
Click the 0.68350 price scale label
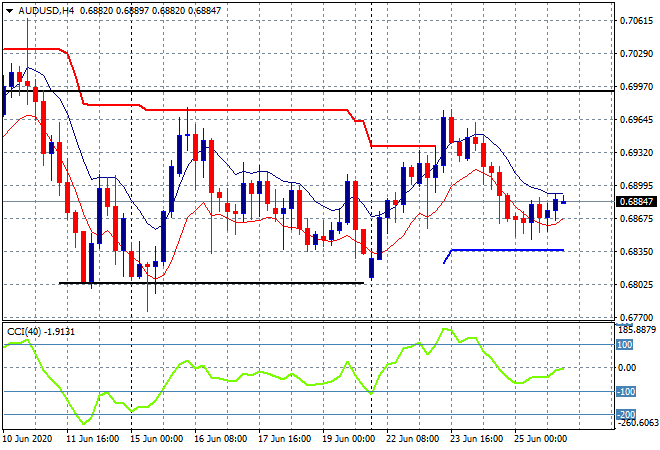636,251
